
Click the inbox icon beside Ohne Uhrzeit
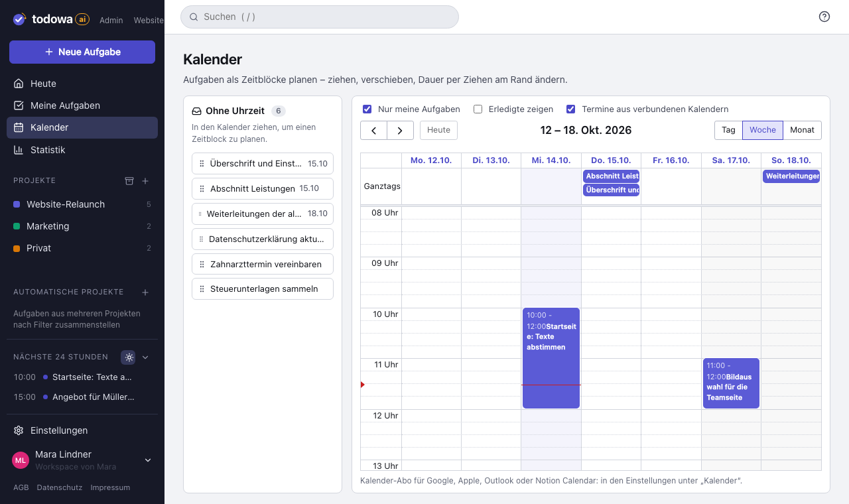[x=196, y=111]
